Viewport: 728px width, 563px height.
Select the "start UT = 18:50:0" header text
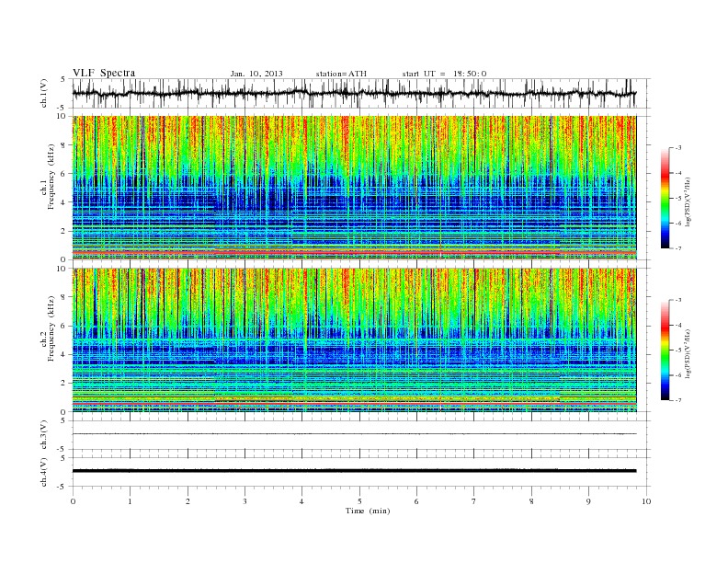444,74
